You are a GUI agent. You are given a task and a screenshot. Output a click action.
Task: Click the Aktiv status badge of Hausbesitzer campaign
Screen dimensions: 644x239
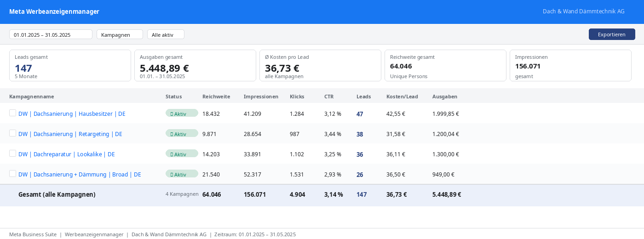(182, 113)
